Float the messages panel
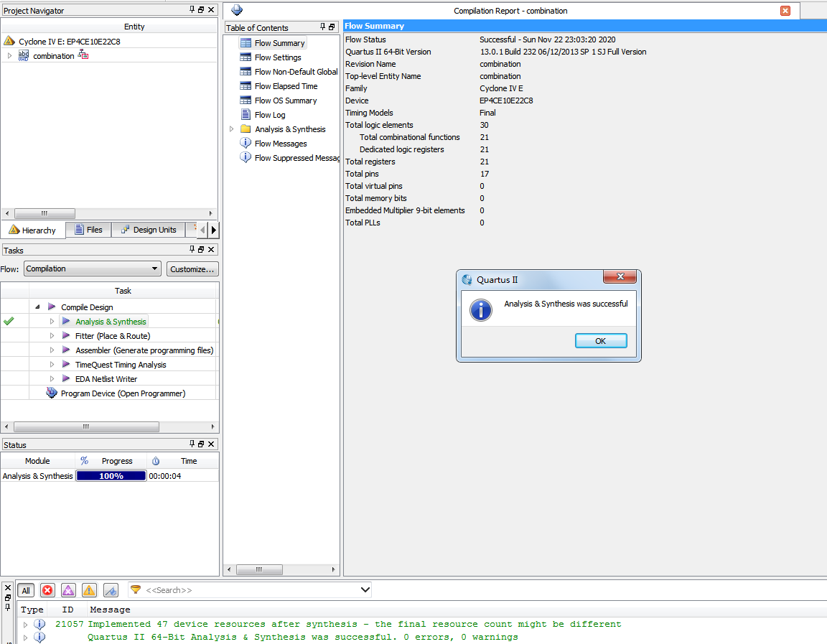 point(7,597)
